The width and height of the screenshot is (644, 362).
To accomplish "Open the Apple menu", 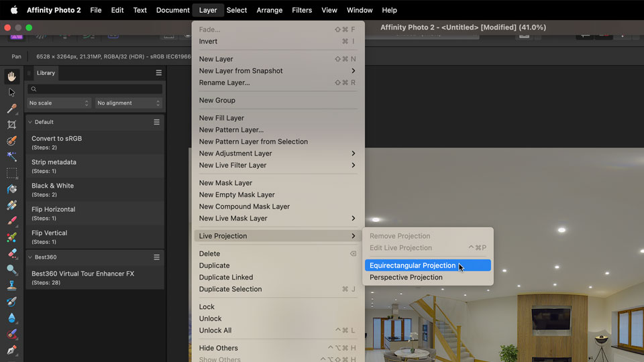I will tap(14, 10).
